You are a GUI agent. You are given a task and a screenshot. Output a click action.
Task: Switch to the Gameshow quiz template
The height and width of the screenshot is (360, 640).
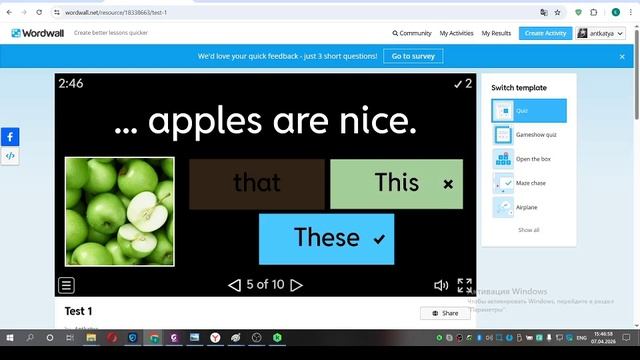(x=529, y=135)
